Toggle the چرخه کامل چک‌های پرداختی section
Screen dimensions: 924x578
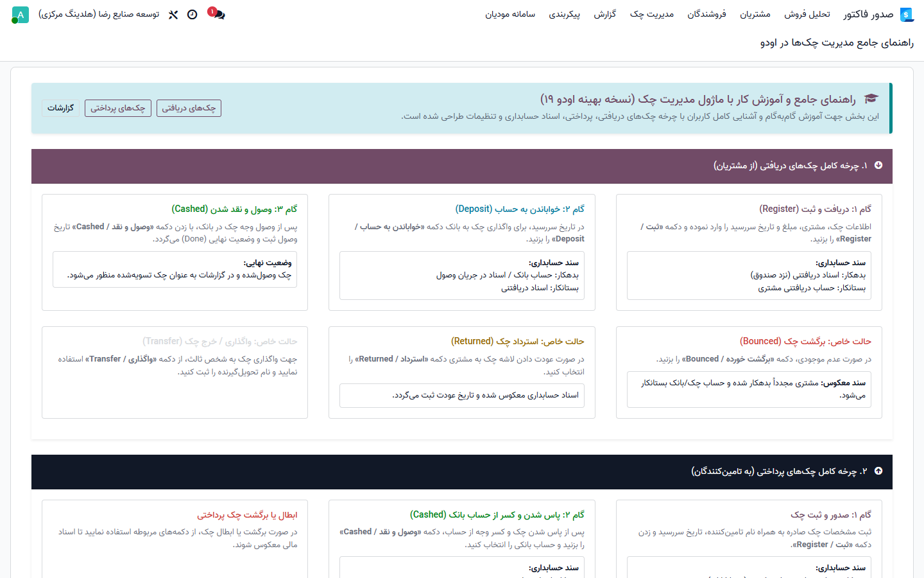(462, 471)
